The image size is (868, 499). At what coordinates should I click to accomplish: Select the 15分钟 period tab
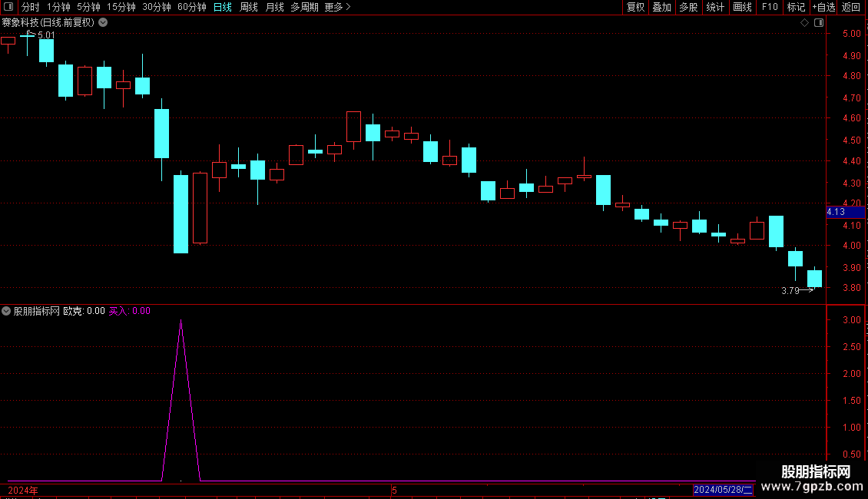click(x=121, y=7)
